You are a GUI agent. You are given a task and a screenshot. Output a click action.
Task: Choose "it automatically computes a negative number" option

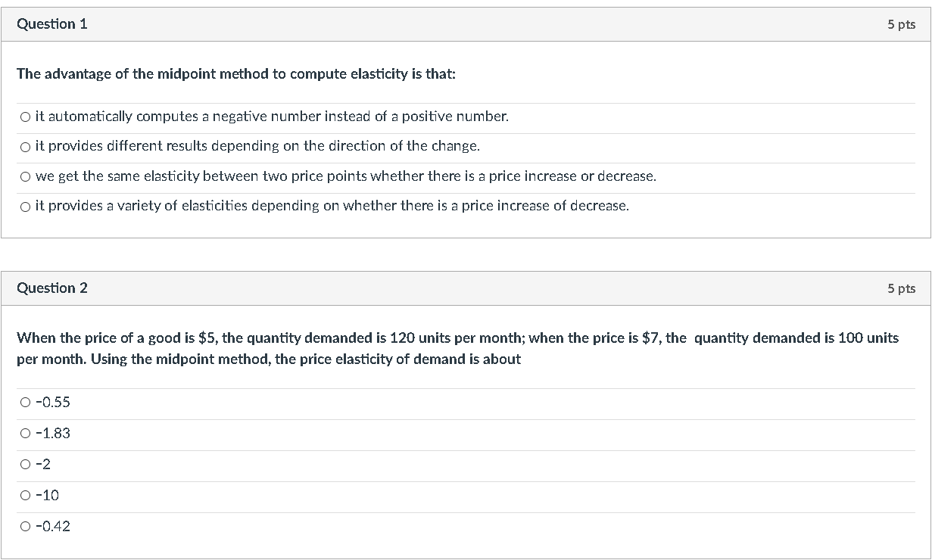click(x=24, y=116)
